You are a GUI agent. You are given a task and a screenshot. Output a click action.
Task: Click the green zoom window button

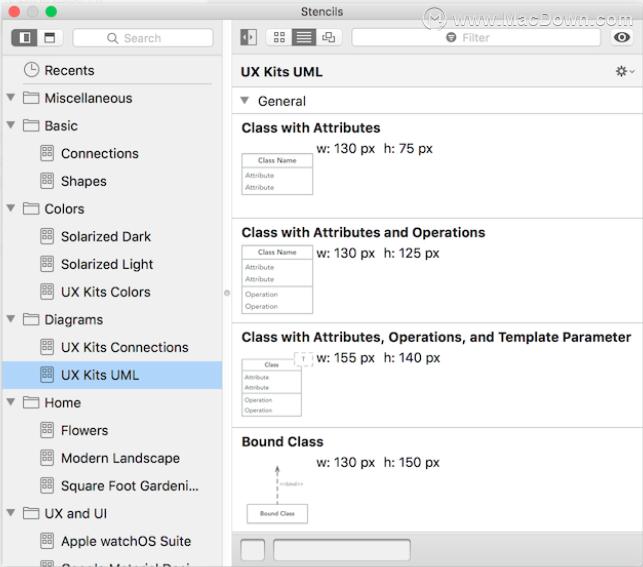pos(51,11)
